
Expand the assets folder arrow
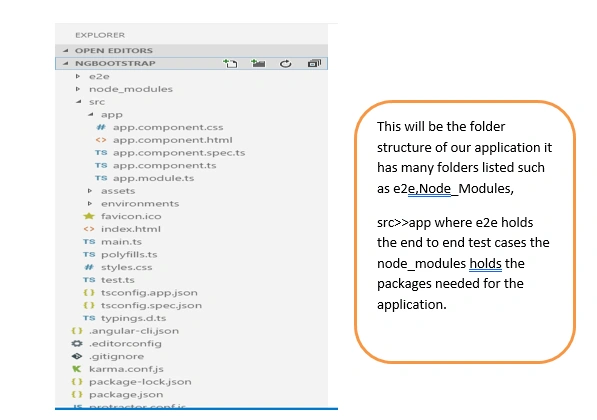[90, 191]
